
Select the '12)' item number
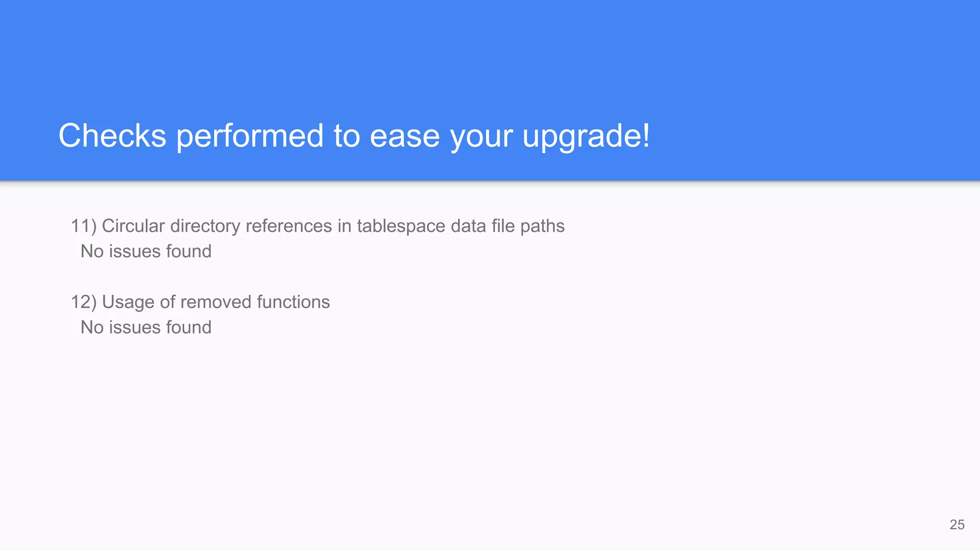coord(84,302)
